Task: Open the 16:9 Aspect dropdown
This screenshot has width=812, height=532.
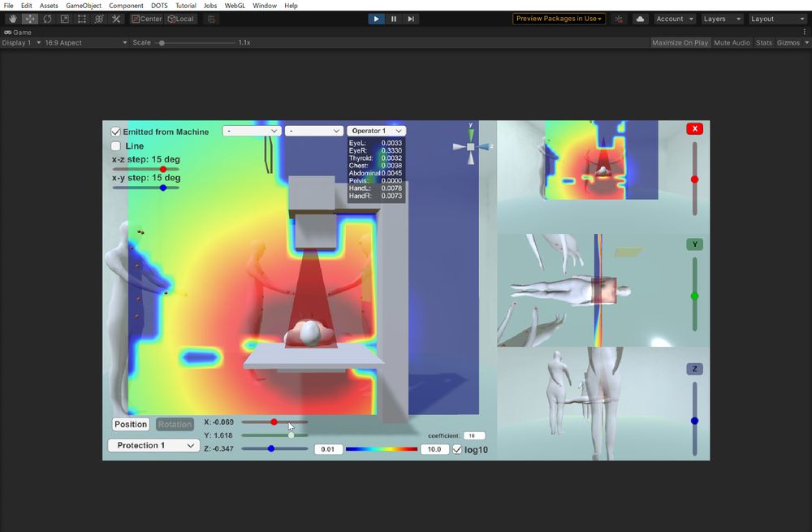Action: point(86,42)
